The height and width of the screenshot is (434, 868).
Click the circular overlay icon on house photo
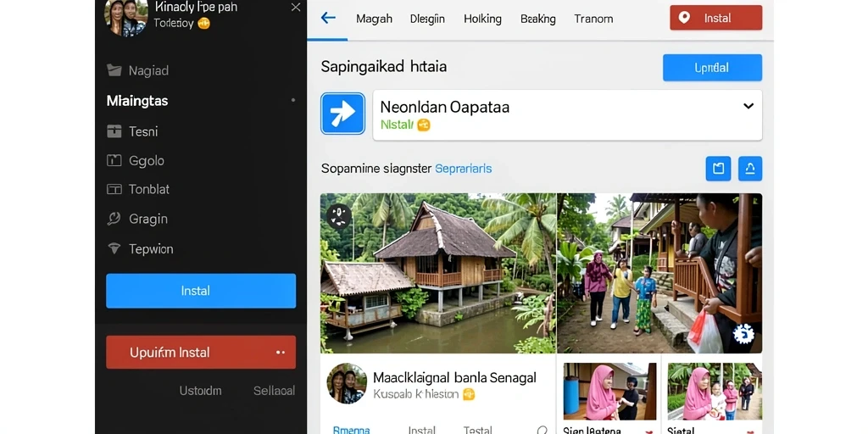339,216
